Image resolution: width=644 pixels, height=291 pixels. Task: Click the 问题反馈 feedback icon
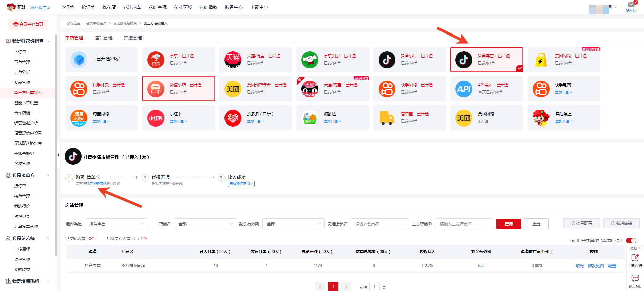pyautogui.click(x=635, y=258)
